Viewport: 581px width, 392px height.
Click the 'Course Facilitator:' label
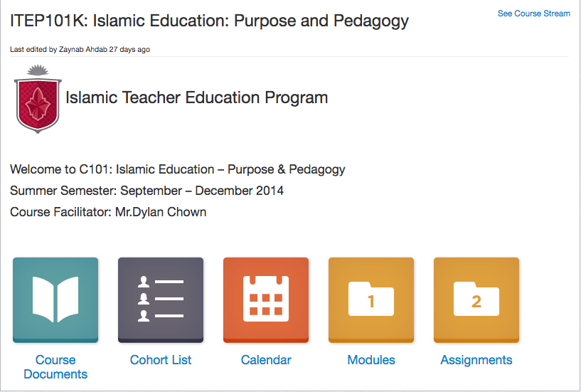click(x=61, y=212)
